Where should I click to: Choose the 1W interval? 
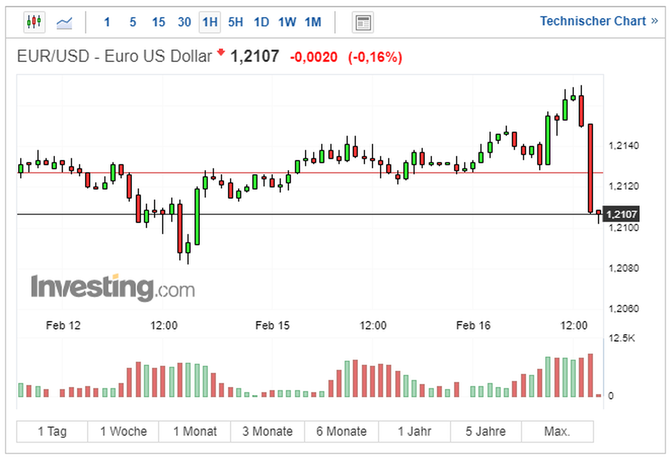click(287, 22)
